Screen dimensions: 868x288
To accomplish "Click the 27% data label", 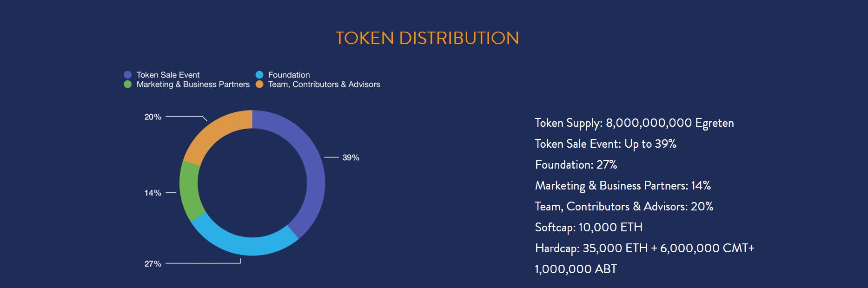I will [152, 264].
